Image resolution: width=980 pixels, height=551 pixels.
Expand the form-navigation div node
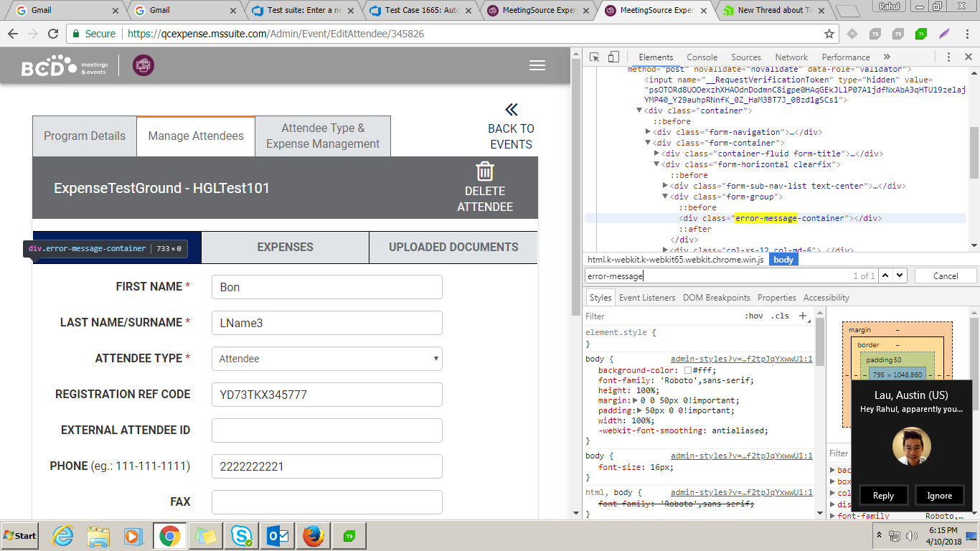click(x=649, y=132)
